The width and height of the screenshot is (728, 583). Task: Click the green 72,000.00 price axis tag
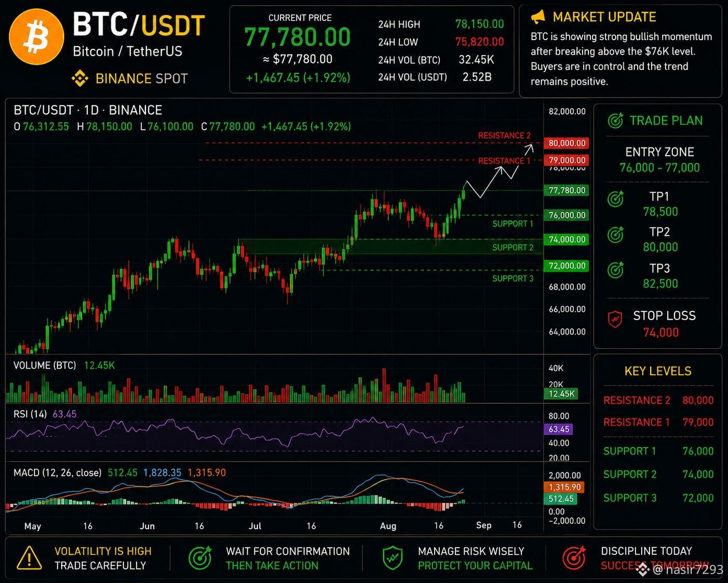coord(567,266)
